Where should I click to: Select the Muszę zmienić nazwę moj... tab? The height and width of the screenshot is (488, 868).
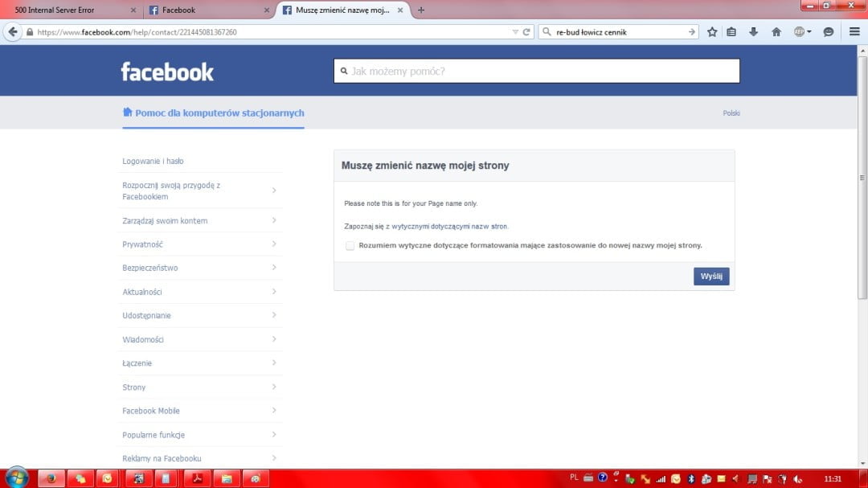pyautogui.click(x=342, y=10)
